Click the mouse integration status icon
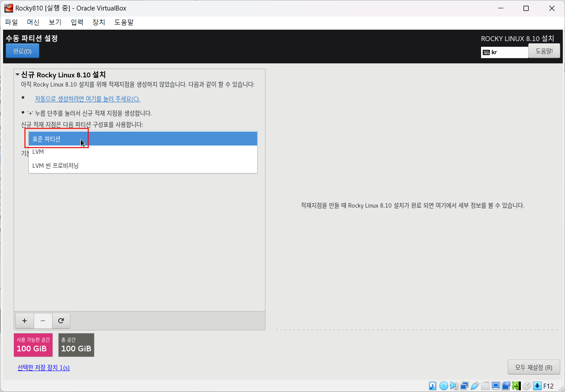Viewport: 565px width, 392px height. pyautogui.click(x=527, y=386)
